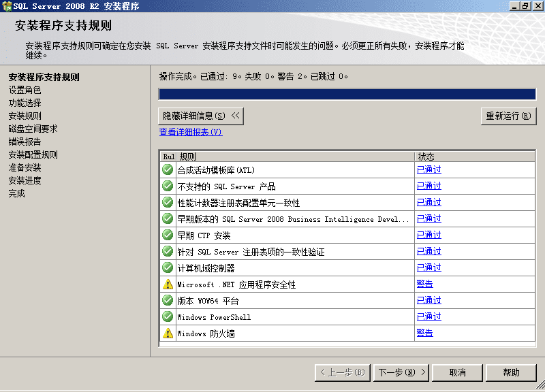Collapse details with 隐藏详细信息(S) button
Image resolution: width=545 pixels, height=392 pixels.
pyautogui.click(x=201, y=116)
